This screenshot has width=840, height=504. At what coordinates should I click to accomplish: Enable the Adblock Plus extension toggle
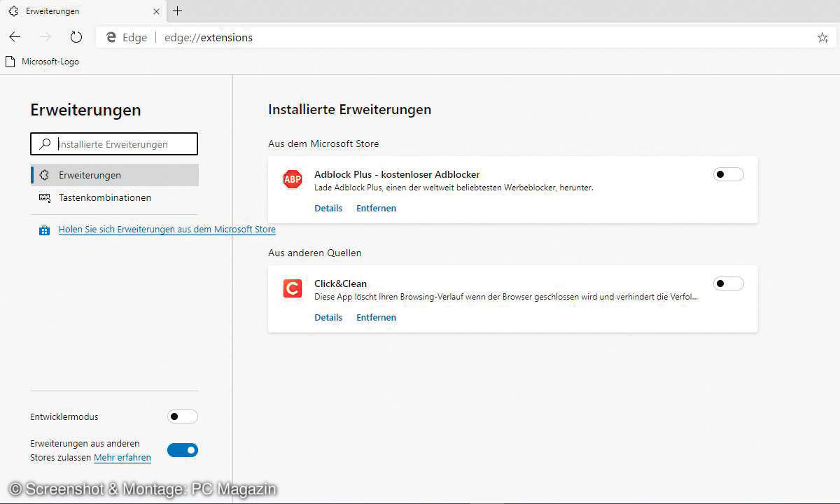coord(728,174)
